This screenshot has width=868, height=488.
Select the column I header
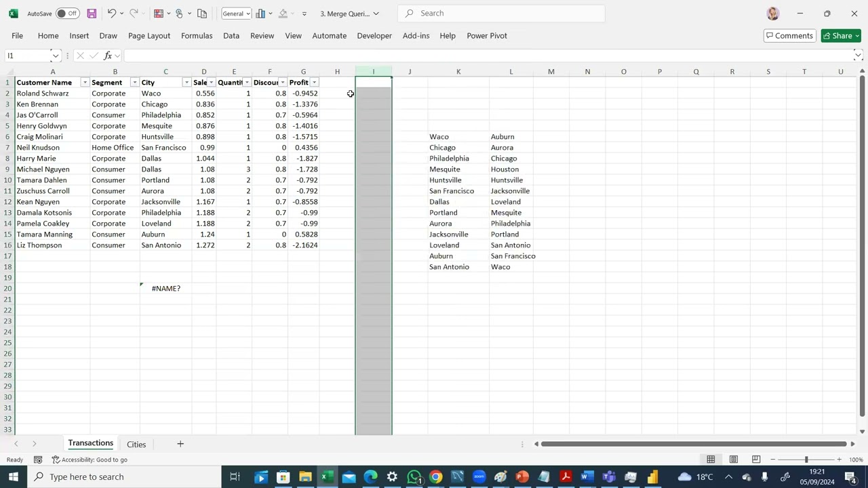pos(373,72)
